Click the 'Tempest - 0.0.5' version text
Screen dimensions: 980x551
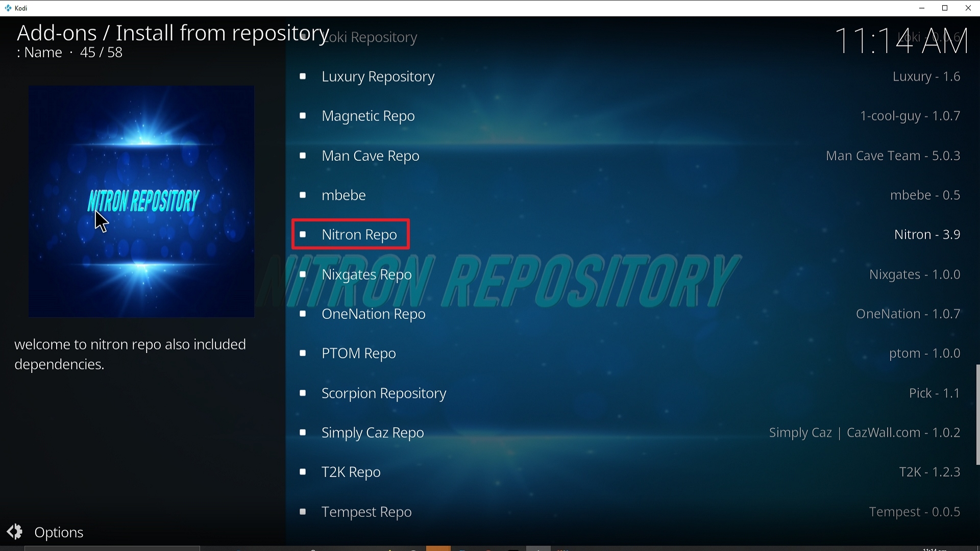pos(915,512)
